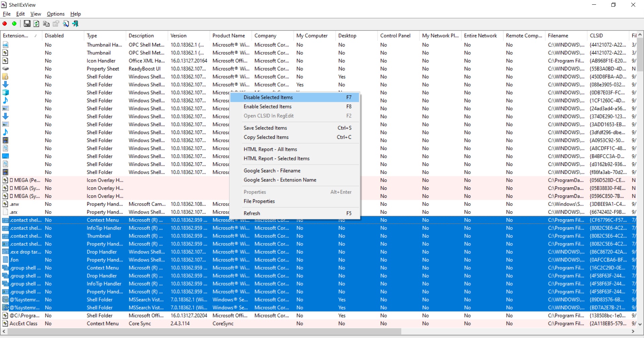Open the View menu
Screen dimensions: 644x338
coord(36,14)
